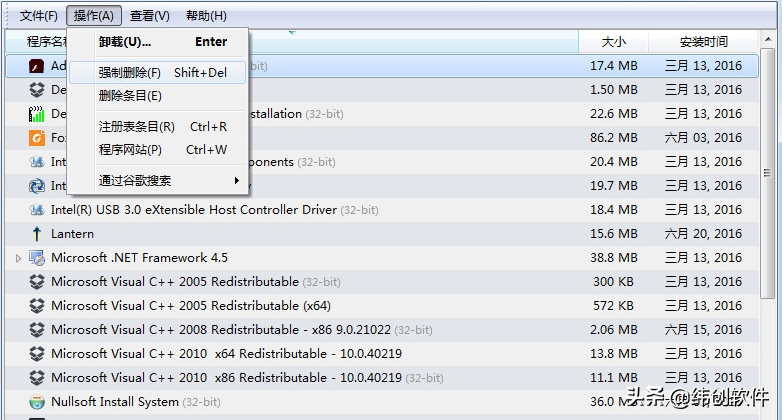
Task: Click the blue globe icon in 19.7 MB row
Action: pyautogui.click(x=36, y=186)
